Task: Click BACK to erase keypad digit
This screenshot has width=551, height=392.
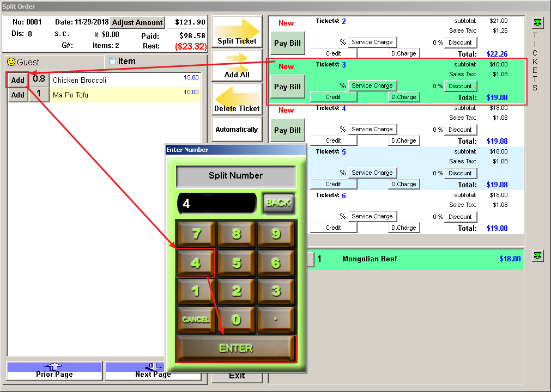Action: click(x=278, y=203)
